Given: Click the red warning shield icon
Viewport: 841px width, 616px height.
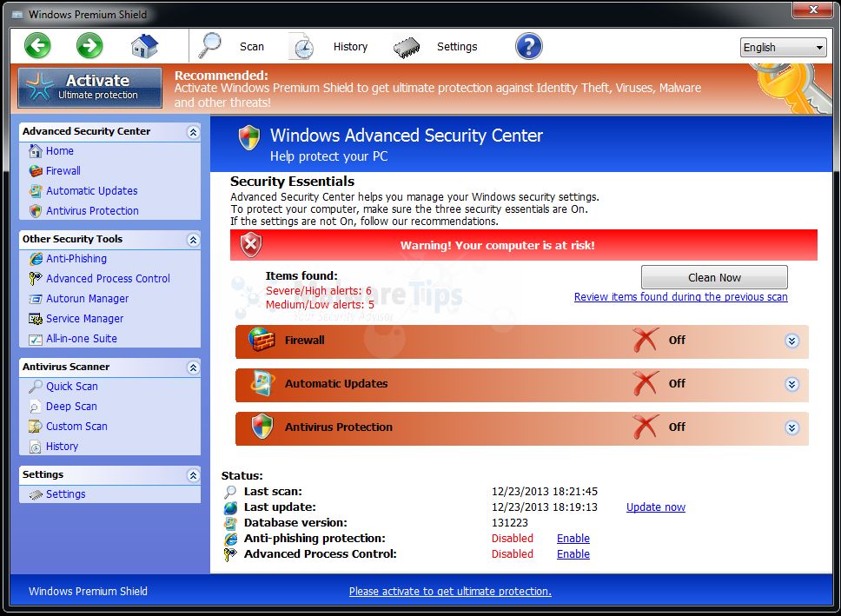Looking at the screenshot, I should tap(250, 245).
